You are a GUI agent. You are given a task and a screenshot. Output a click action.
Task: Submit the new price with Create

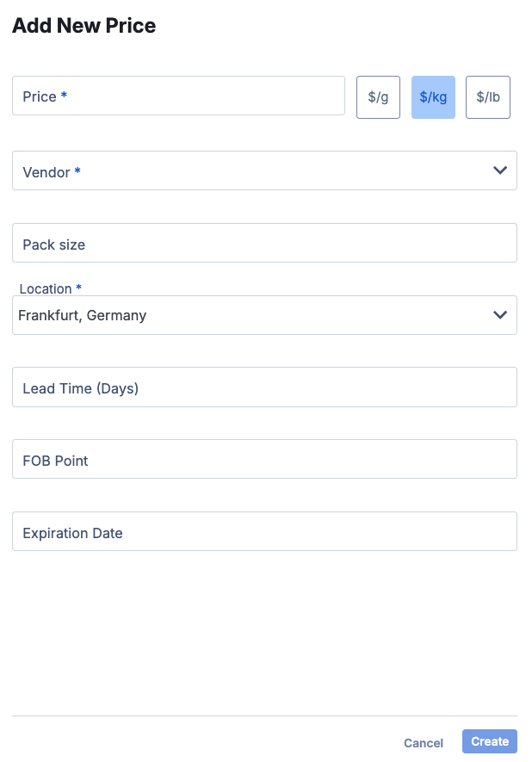[x=489, y=741]
